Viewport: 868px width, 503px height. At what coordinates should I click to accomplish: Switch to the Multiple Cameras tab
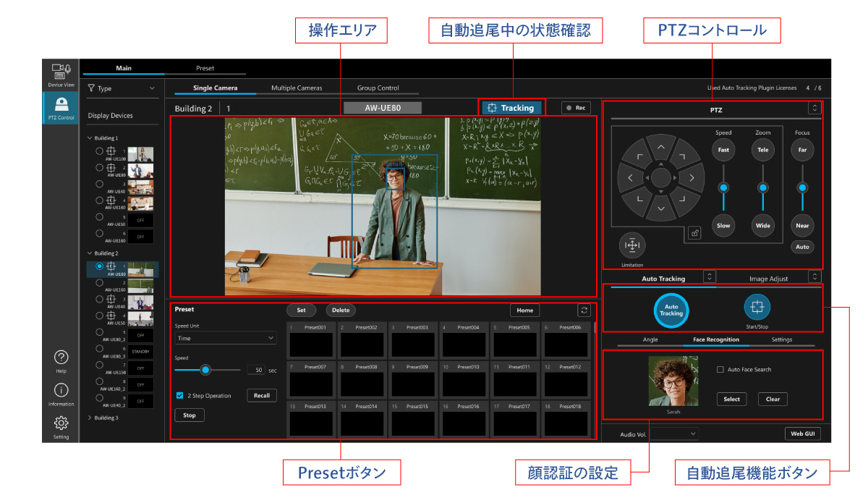[297, 88]
